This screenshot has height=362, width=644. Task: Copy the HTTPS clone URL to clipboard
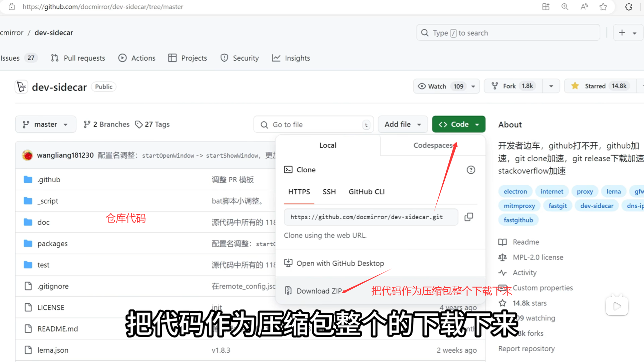tap(469, 217)
